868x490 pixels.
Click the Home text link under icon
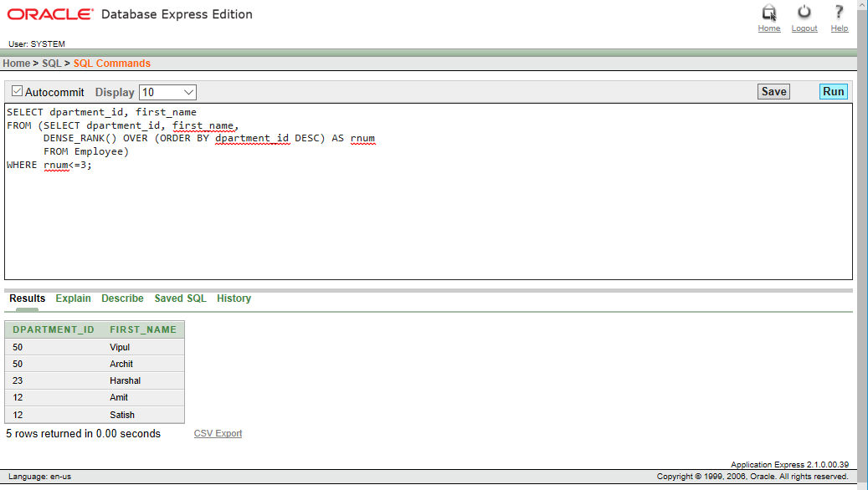(x=769, y=28)
